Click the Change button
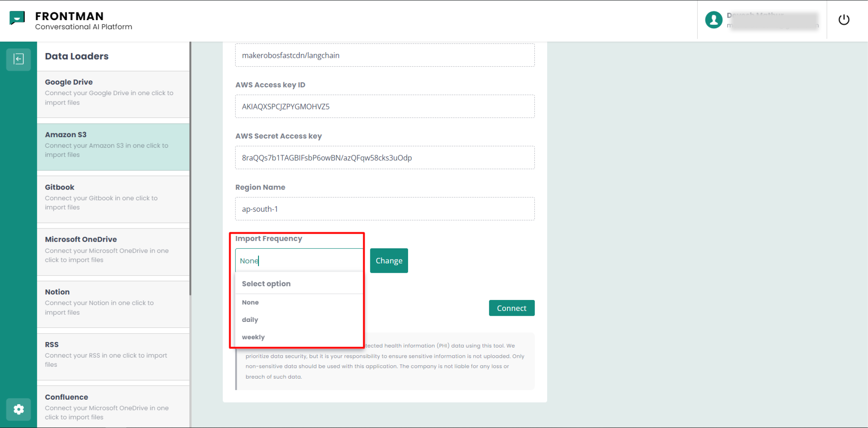 click(389, 261)
